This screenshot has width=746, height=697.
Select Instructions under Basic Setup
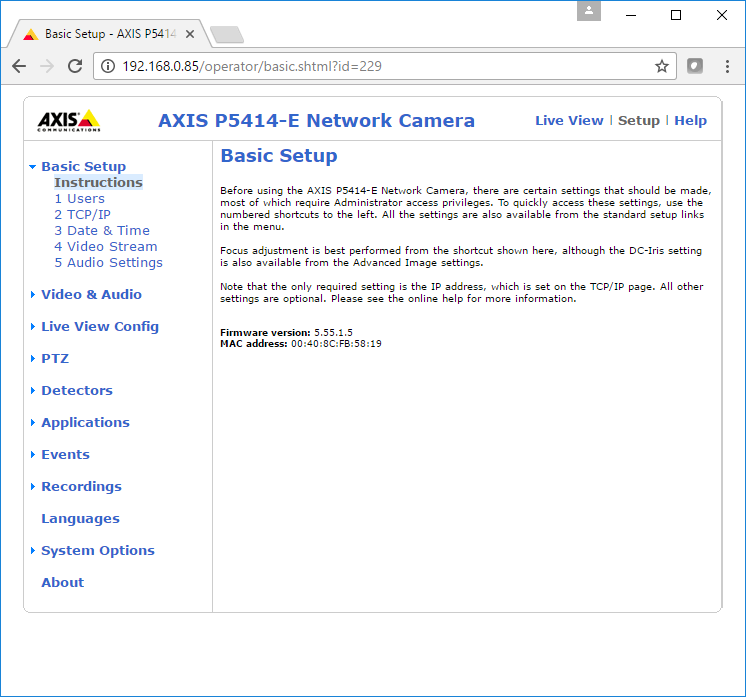coord(98,182)
